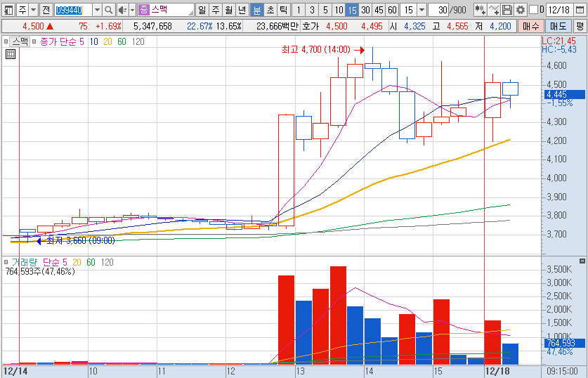Click the 호가 4,500 price value
The height and width of the screenshot is (378, 588).
(337, 26)
